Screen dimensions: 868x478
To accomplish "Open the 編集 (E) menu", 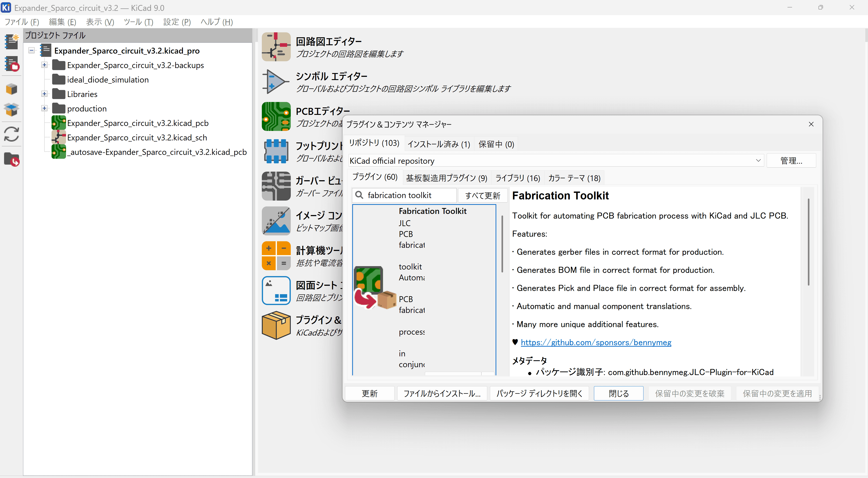I will click(x=62, y=22).
